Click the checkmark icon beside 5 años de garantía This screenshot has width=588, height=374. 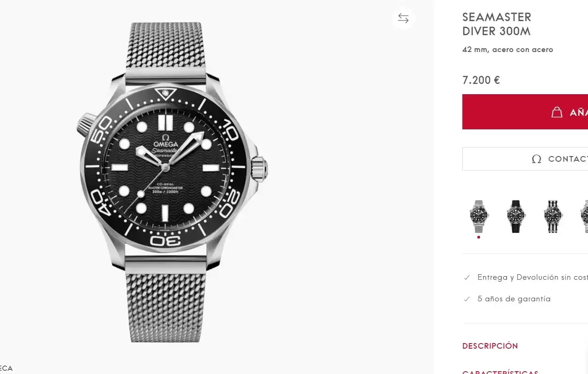[467, 299]
